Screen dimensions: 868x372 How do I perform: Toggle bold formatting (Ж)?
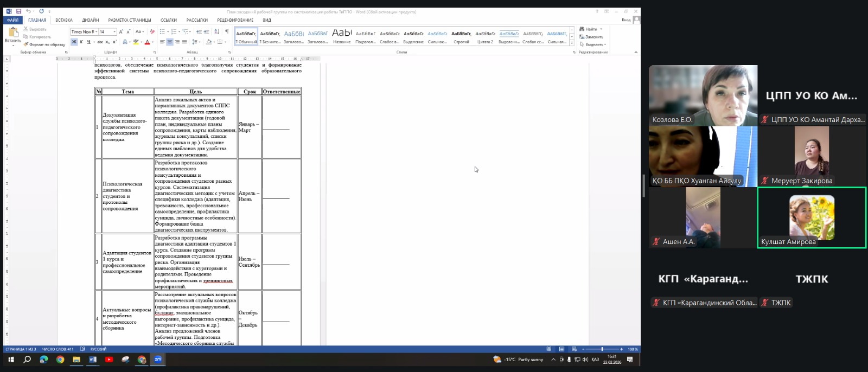click(x=74, y=42)
